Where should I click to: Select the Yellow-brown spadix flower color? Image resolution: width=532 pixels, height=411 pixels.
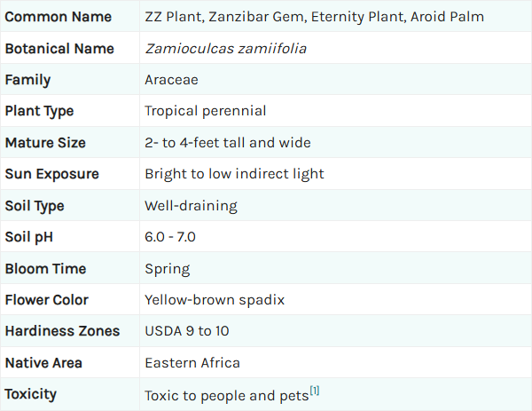pos(215,300)
